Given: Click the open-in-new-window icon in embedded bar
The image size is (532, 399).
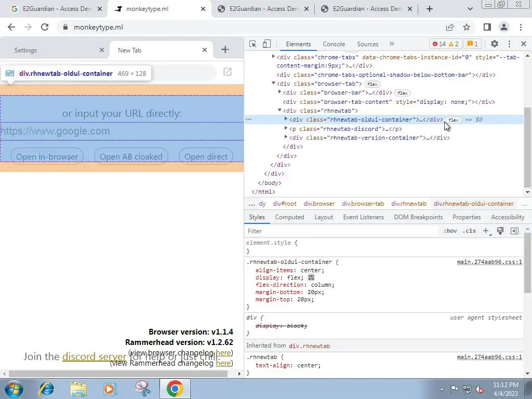Looking at the screenshot, I should 228,72.
